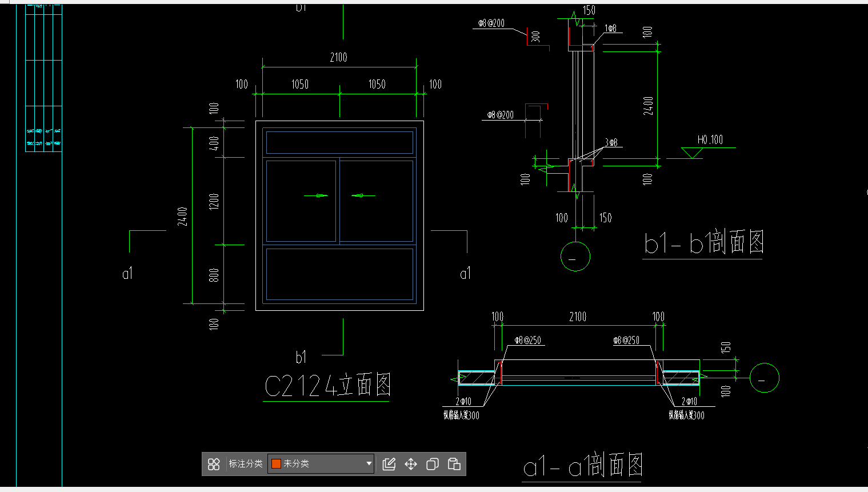Select the a1-a1剖面图 section title

pos(583,465)
